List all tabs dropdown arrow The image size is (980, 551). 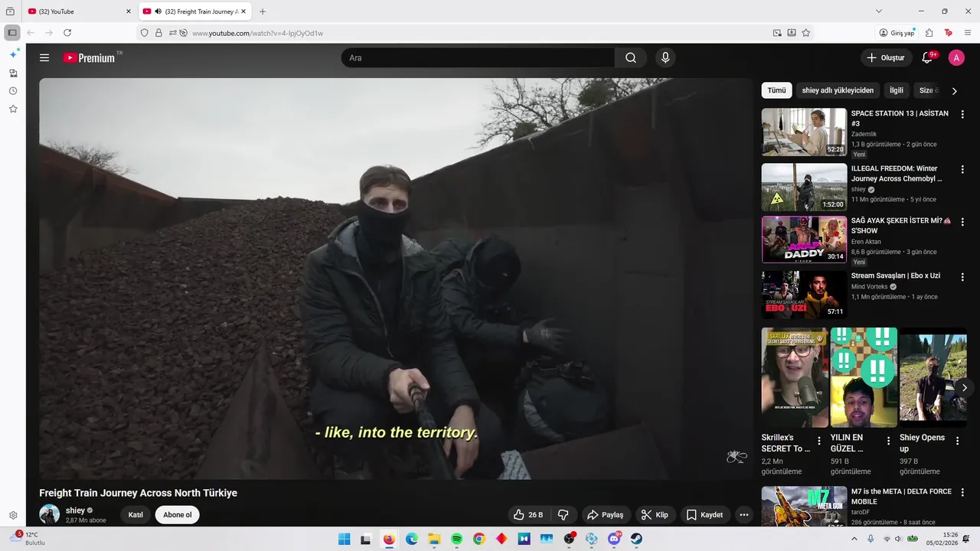879,11
